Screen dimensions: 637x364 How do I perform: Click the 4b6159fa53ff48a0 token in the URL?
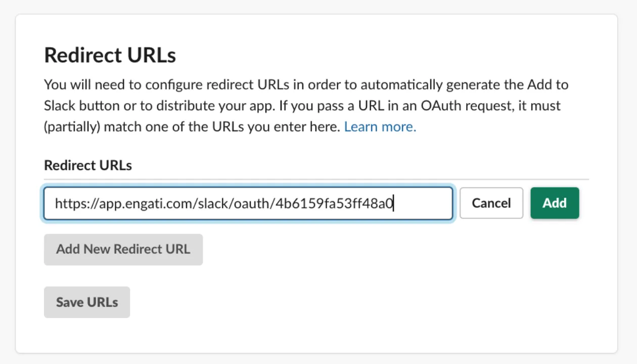pyautogui.click(x=334, y=204)
